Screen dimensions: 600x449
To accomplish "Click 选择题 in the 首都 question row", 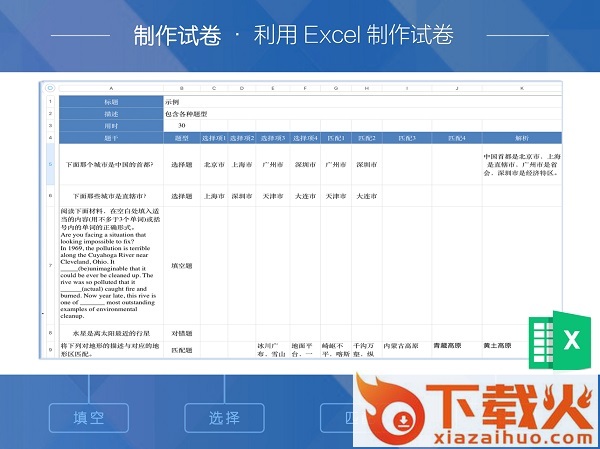I will [182, 165].
